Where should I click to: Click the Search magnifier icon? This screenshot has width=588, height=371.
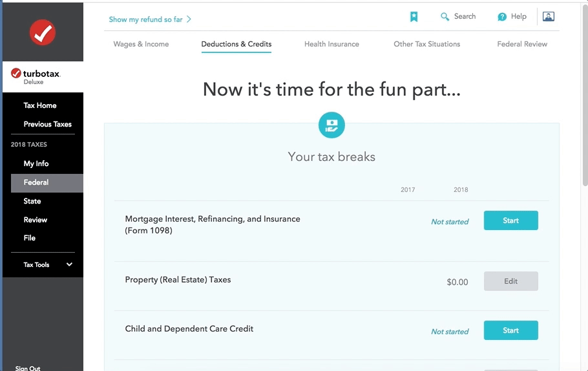[x=445, y=17]
